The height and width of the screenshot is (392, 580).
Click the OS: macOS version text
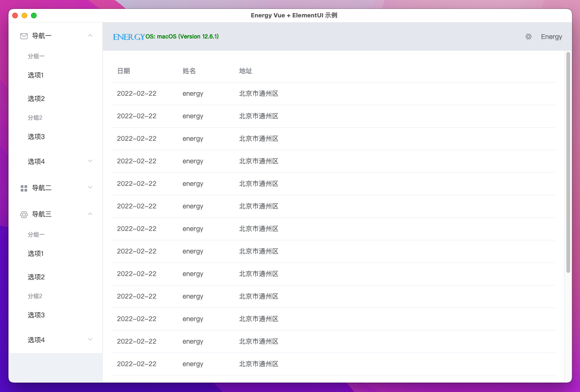point(182,37)
